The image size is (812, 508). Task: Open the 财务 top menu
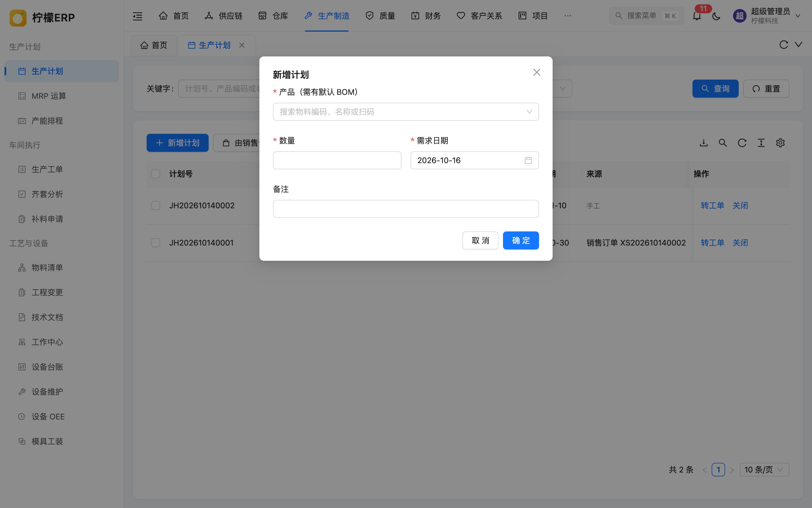(426, 16)
